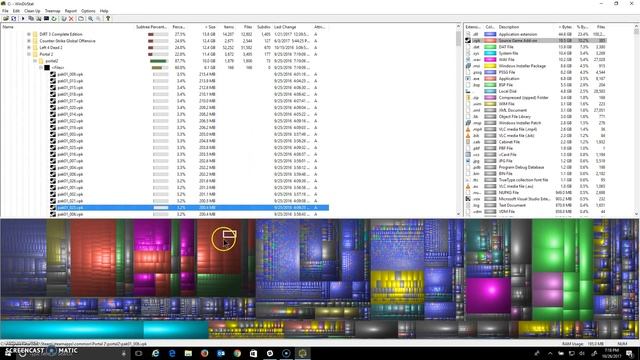This screenshot has width=640, height=360.
Task: Click the green color swatch for .dat
Action: tap(490, 47)
